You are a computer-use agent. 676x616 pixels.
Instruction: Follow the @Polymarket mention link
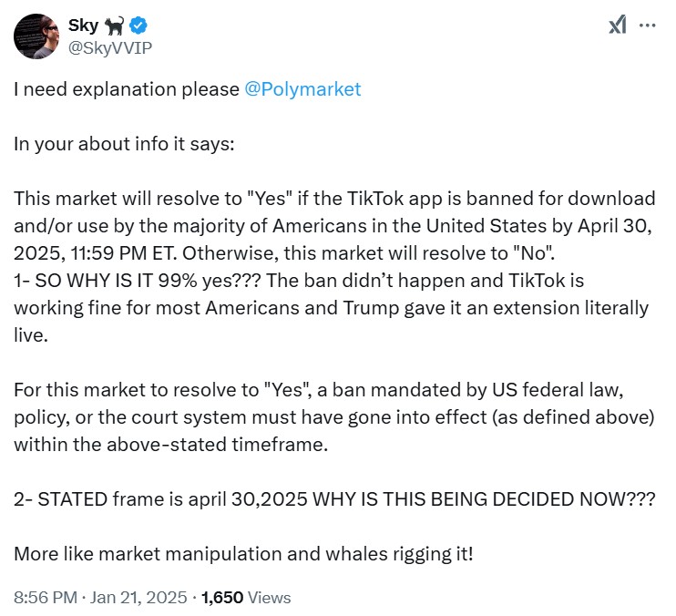(x=302, y=89)
